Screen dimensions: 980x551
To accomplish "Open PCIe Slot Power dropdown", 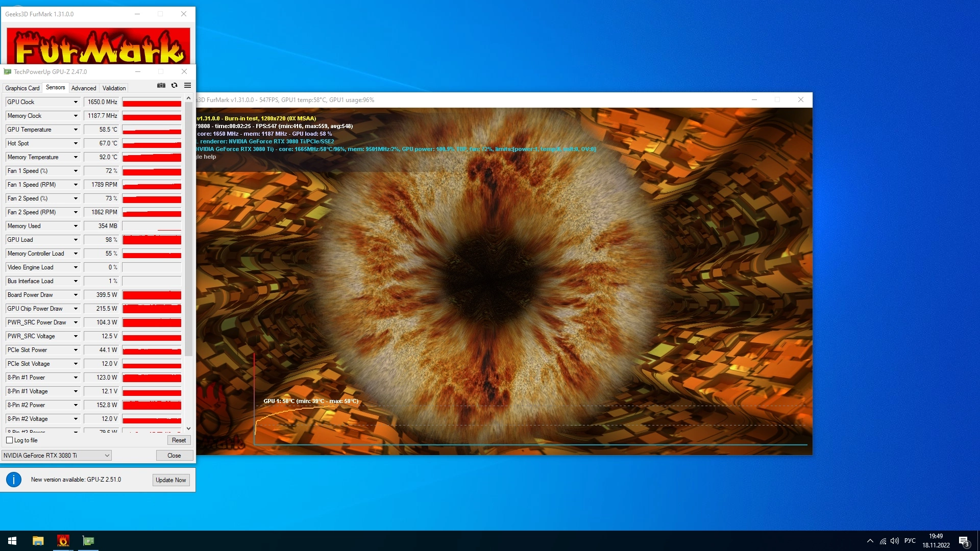I will [x=76, y=350].
